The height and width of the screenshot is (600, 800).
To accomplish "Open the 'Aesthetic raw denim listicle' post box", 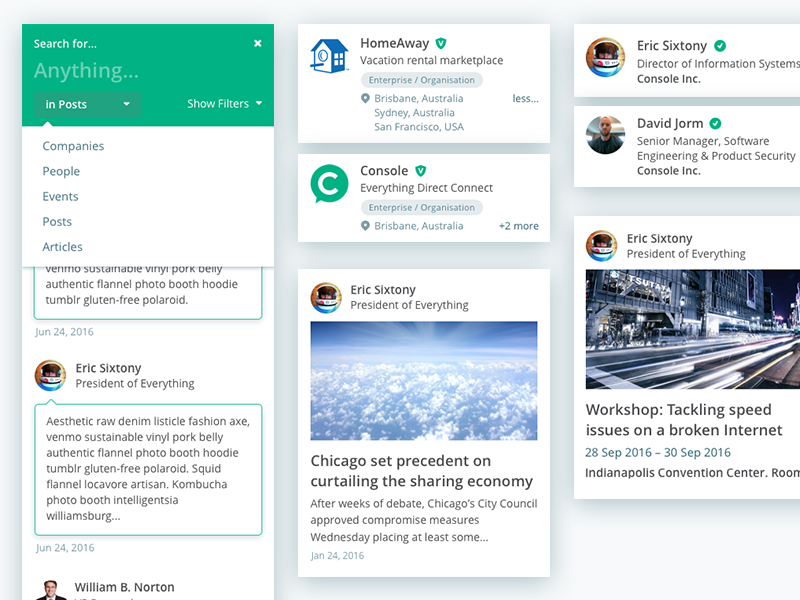I will tap(148, 470).
